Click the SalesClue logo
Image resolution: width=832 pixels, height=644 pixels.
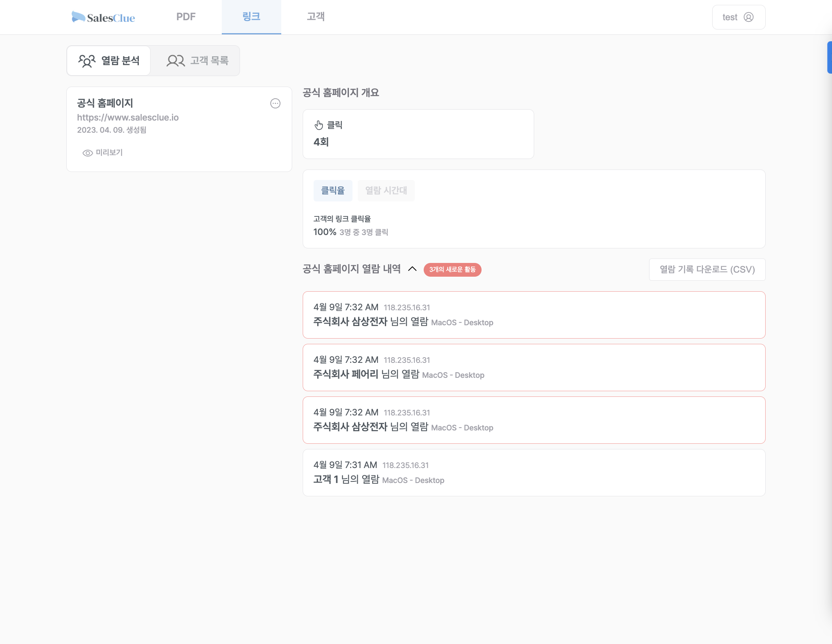tap(103, 17)
